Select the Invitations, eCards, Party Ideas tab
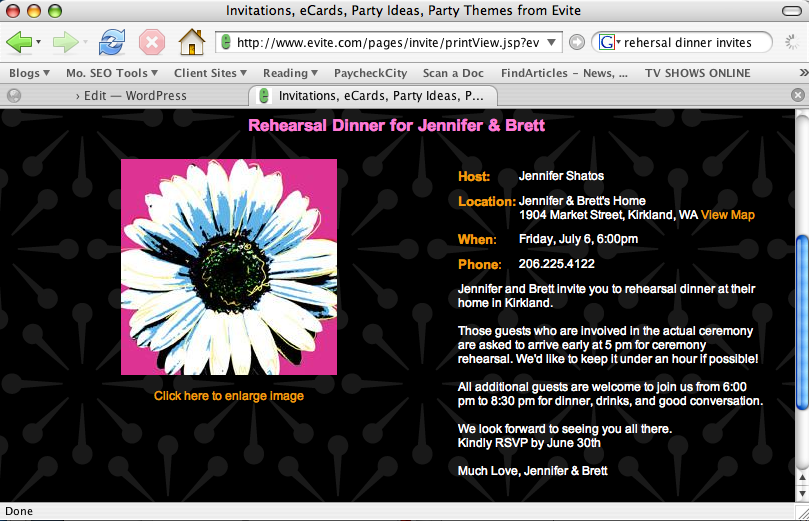 click(x=380, y=96)
